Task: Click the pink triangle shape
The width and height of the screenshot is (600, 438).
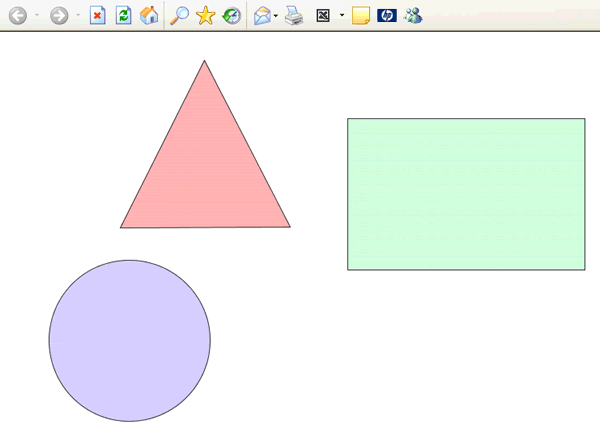Action: pos(205,170)
